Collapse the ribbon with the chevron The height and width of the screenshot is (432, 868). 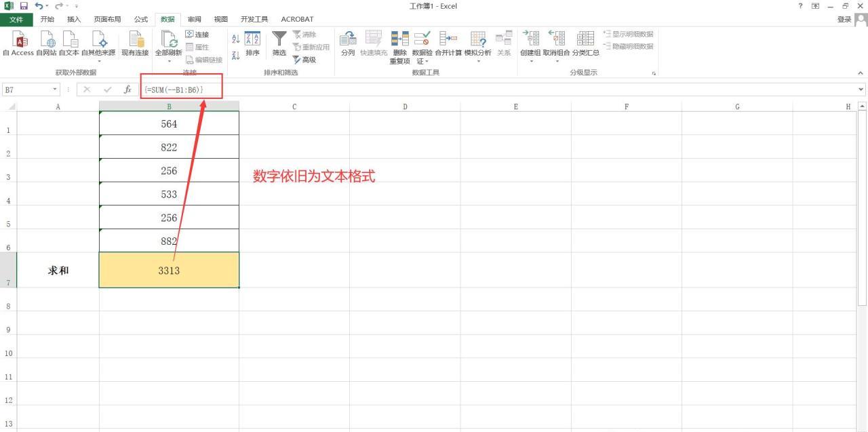tap(861, 73)
